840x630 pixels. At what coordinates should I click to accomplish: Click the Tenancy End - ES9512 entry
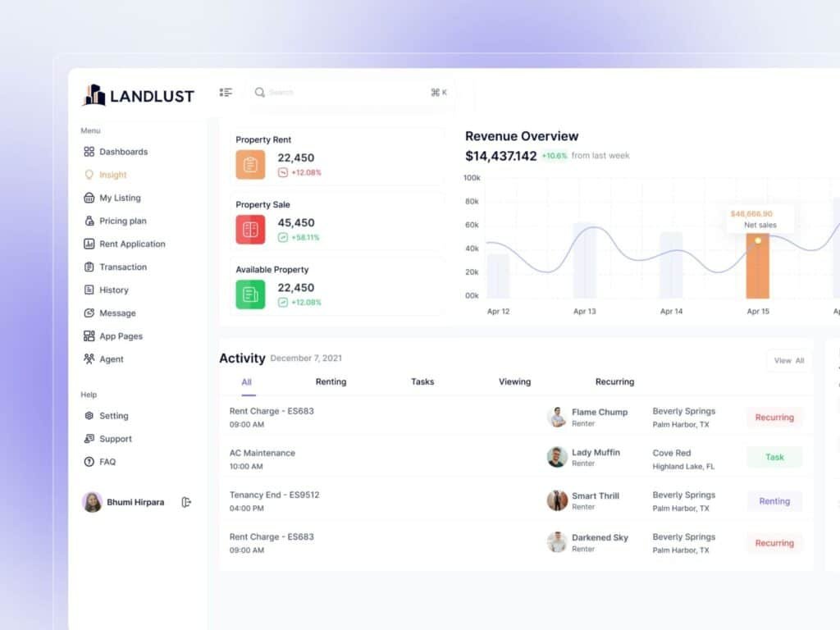[274, 495]
